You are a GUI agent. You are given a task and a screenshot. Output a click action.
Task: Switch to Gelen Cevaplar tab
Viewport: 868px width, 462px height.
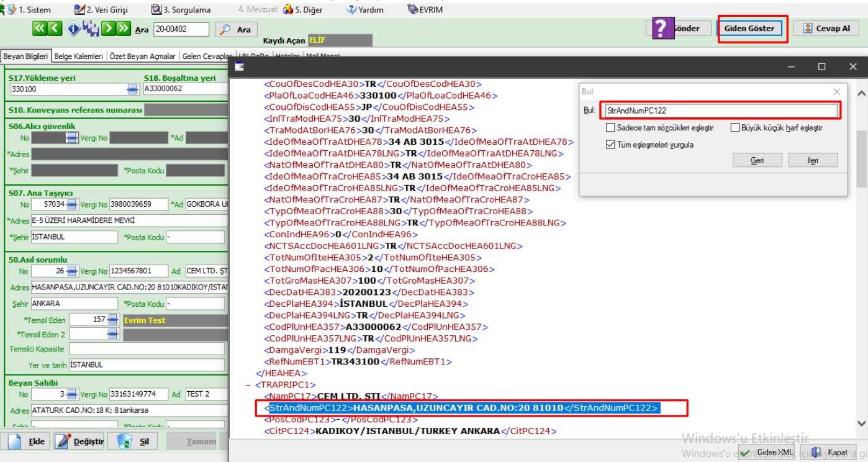pyautogui.click(x=206, y=57)
